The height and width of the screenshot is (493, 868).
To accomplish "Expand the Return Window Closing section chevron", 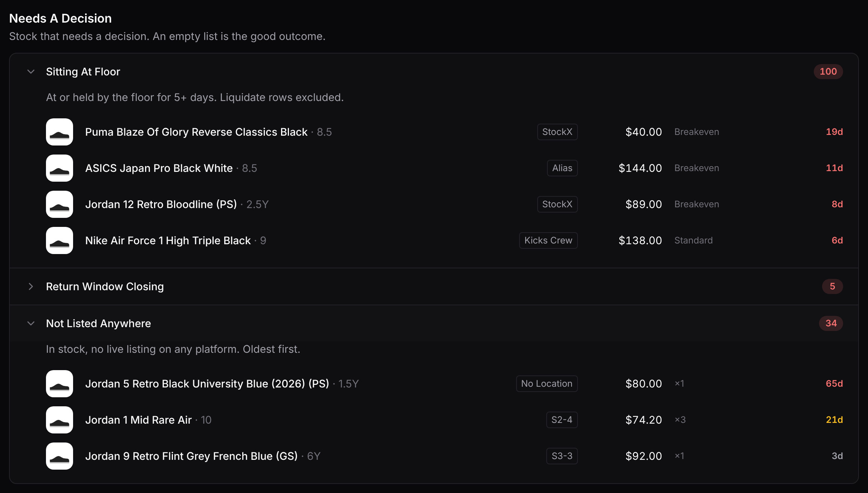I will coord(31,286).
